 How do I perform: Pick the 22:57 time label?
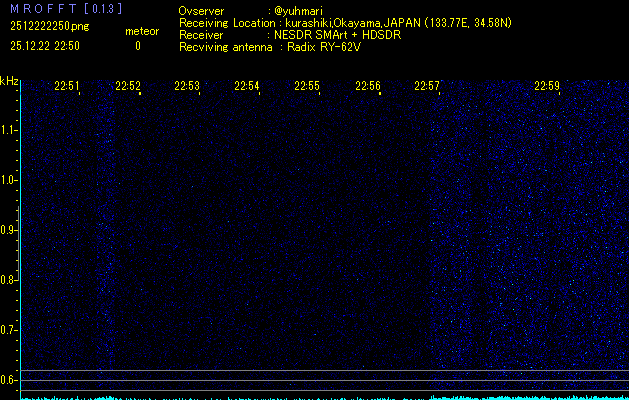(427, 86)
